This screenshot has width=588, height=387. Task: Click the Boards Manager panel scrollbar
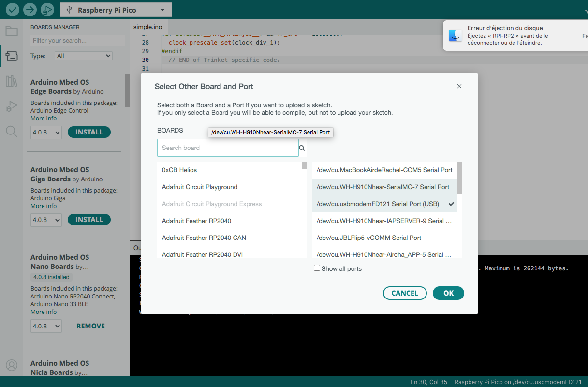point(127,90)
